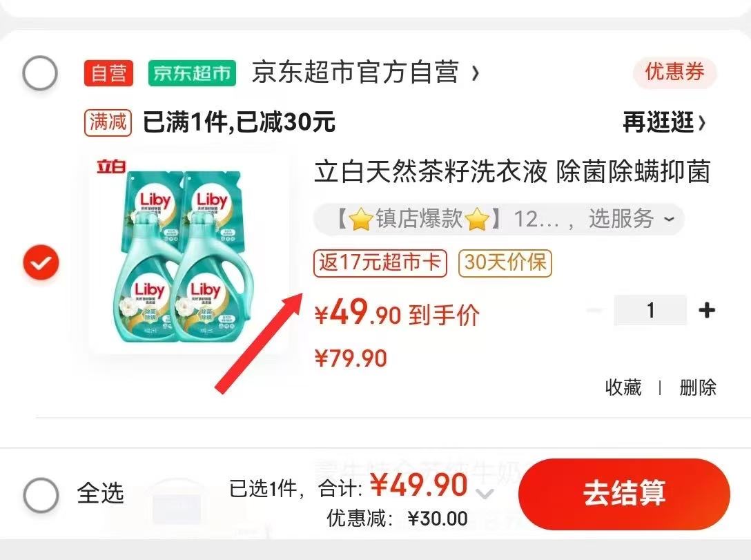The height and width of the screenshot is (560, 751).
Task: Tap the red 自营 badge icon
Action: (108, 73)
